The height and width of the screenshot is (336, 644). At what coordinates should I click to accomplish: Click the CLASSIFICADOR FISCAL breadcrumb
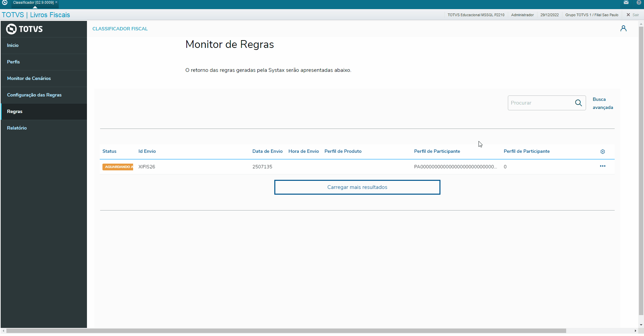pos(120,29)
